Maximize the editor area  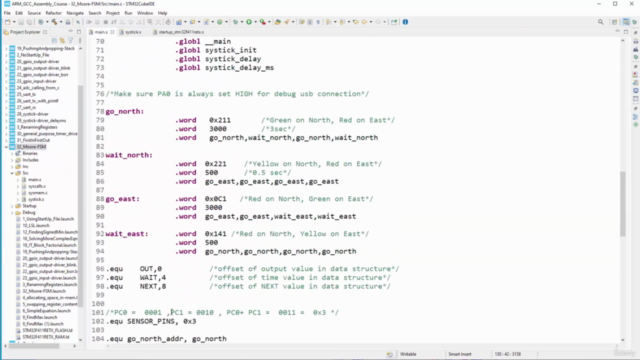click(626, 32)
